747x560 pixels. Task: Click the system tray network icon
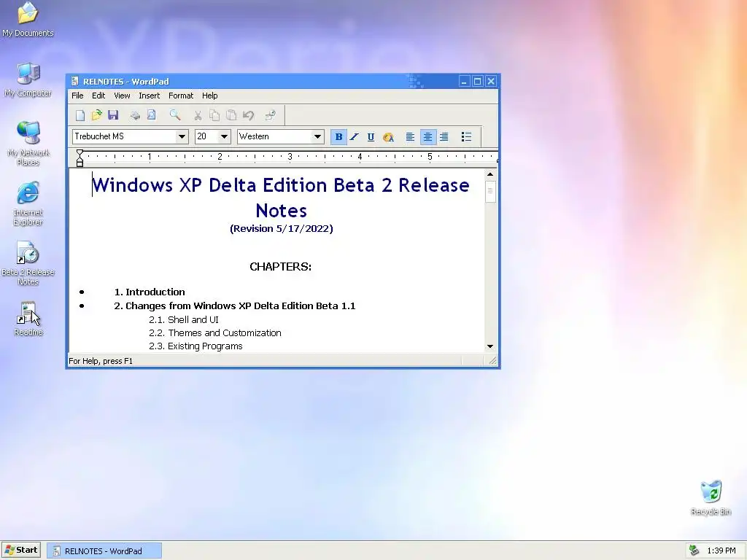694,551
